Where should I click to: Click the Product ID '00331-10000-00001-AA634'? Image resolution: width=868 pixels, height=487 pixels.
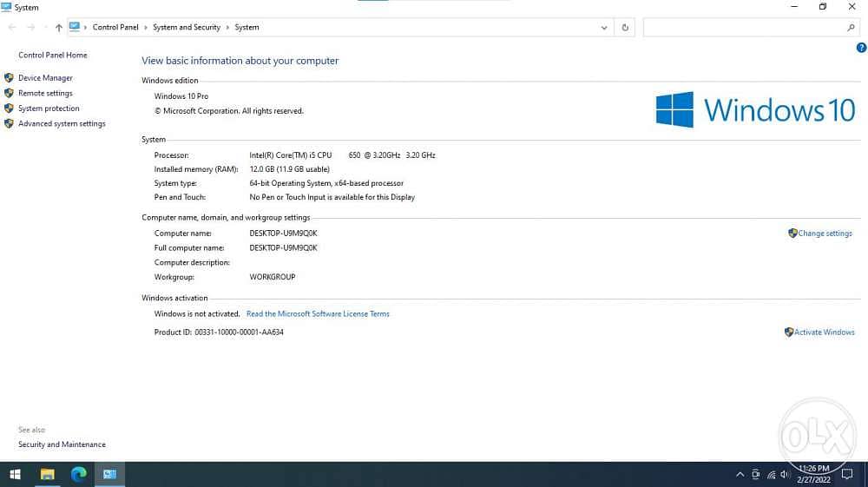pyautogui.click(x=239, y=332)
